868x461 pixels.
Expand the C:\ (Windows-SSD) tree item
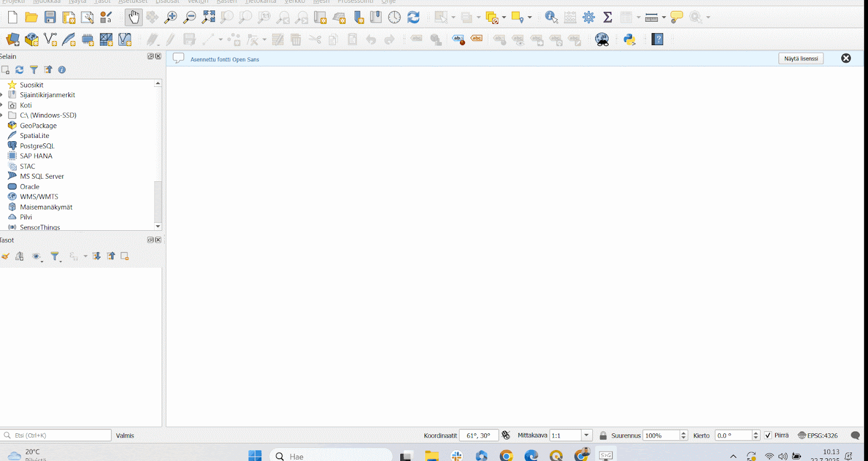2,115
